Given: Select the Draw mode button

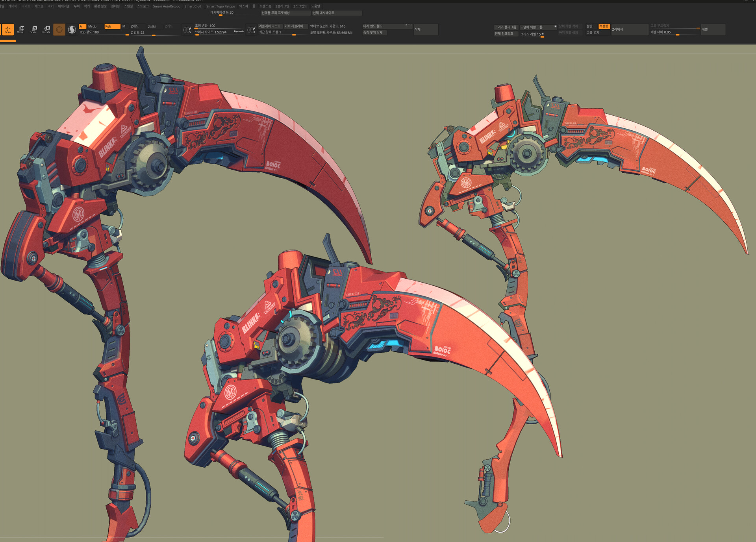Looking at the screenshot, I should [x=7, y=30].
